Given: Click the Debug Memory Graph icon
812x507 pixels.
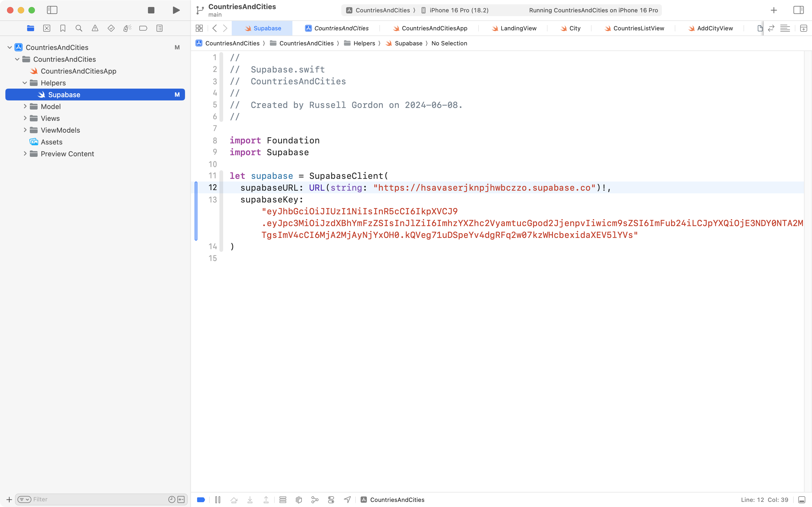Looking at the screenshot, I should 314,500.
